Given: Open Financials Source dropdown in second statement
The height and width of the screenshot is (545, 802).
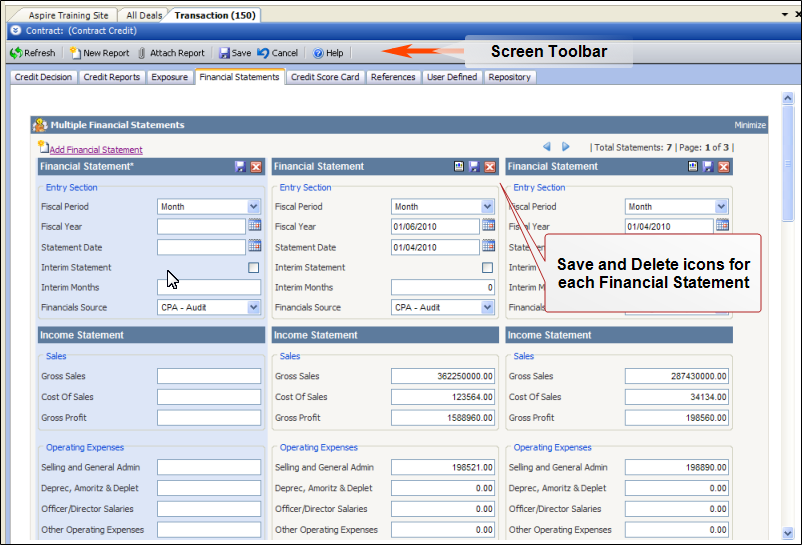Looking at the screenshot, I should (487, 308).
